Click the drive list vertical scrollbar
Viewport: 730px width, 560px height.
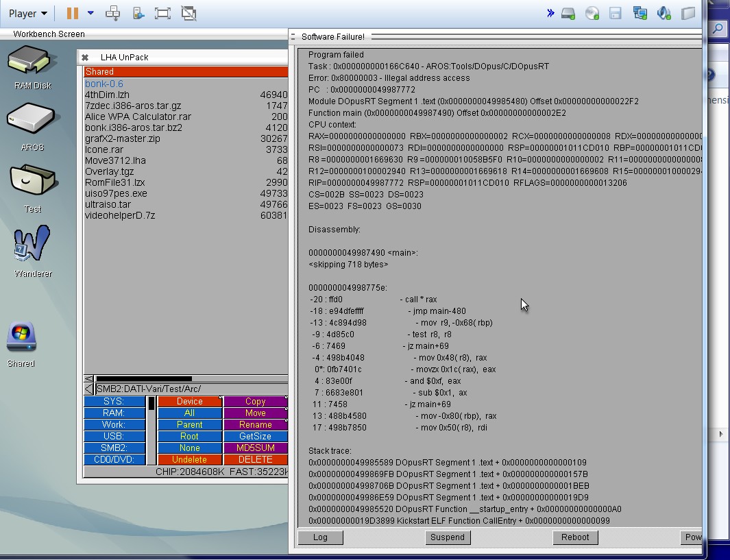151,430
